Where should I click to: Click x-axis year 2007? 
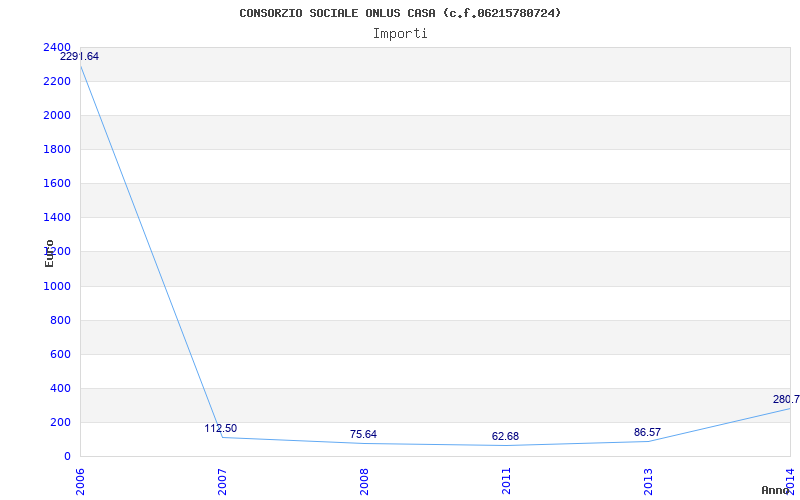click(222, 481)
